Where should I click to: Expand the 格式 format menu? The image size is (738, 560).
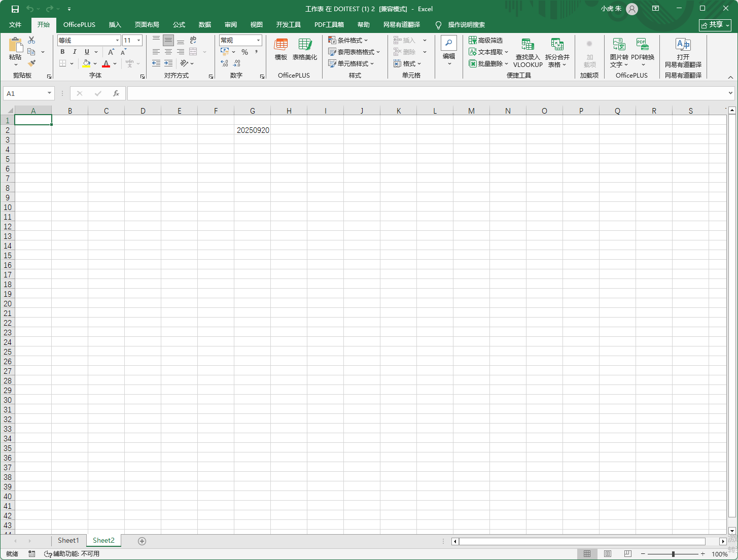[408, 63]
